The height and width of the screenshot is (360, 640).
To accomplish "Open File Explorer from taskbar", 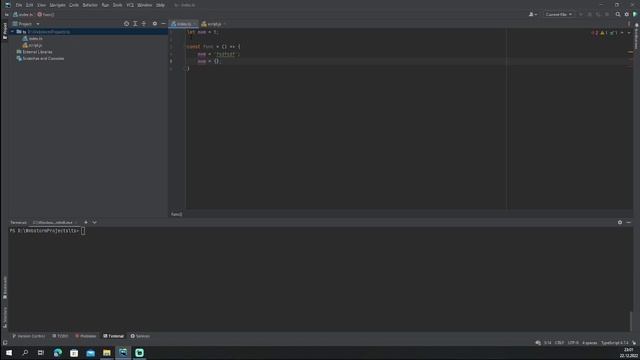I will tap(107, 353).
